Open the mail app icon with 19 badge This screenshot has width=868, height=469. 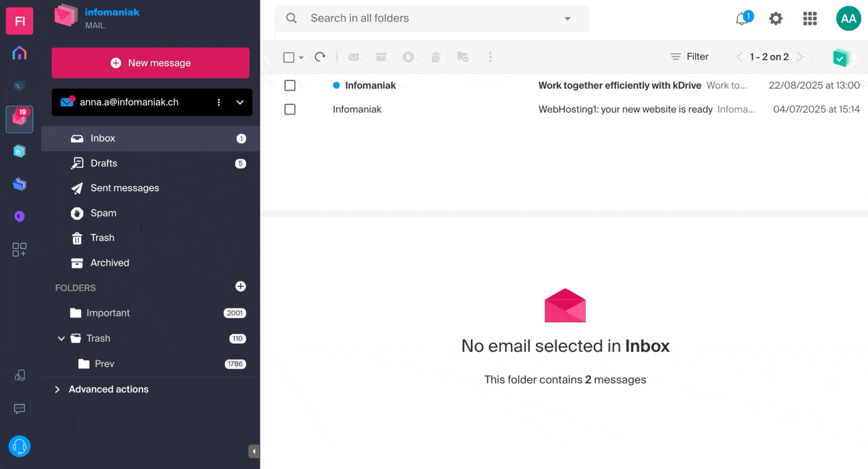coord(20,119)
